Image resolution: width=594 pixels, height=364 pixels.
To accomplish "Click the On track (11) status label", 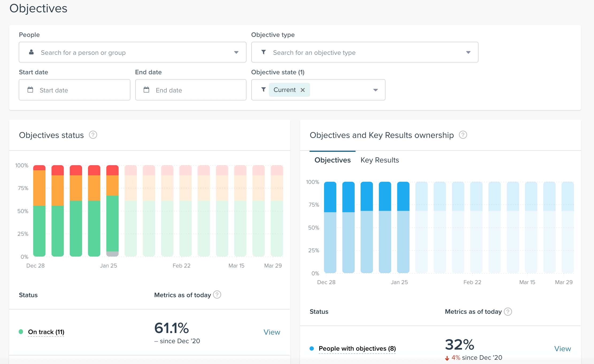I will 46,332.
